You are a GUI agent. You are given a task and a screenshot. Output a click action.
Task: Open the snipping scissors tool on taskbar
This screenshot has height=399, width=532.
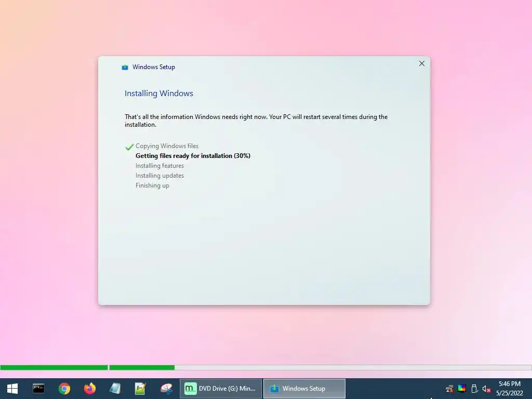[166, 389]
